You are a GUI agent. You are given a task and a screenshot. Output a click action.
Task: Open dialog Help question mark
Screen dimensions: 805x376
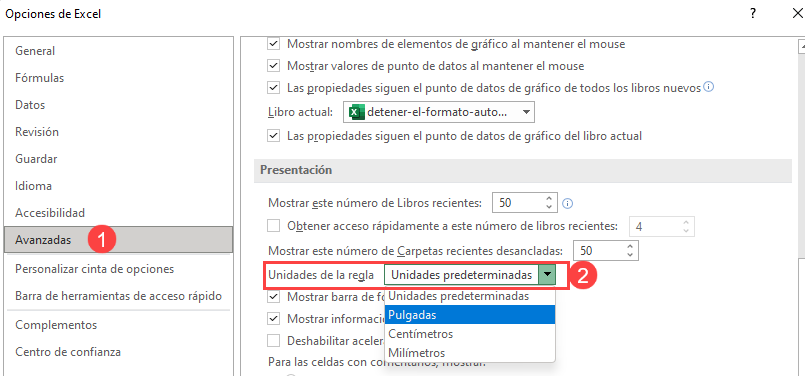[753, 14]
